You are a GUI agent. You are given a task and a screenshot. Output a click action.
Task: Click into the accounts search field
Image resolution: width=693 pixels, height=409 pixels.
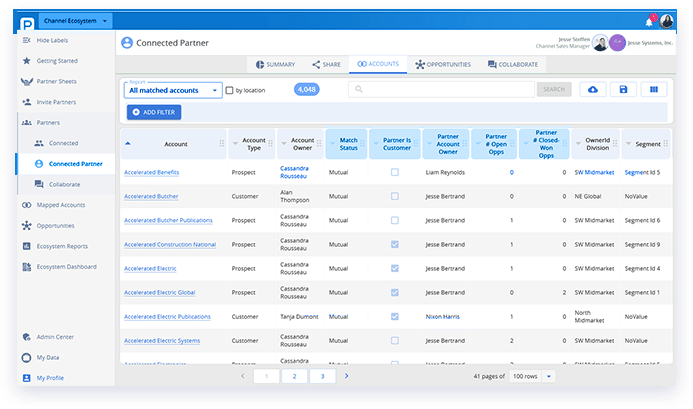click(441, 89)
